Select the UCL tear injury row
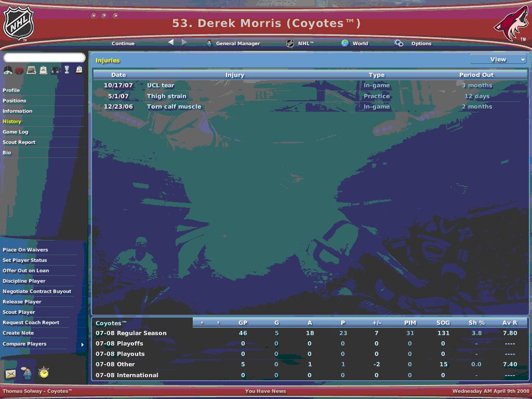 (310, 86)
